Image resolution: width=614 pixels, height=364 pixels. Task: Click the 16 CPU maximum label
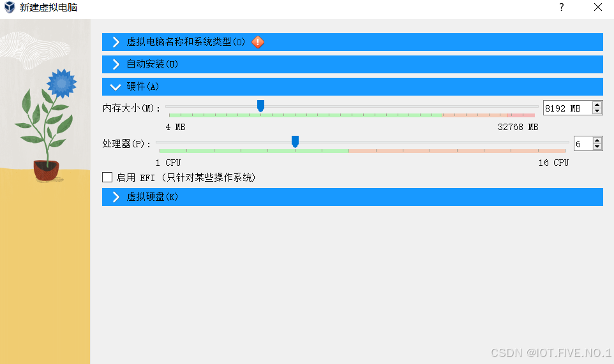point(553,163)
